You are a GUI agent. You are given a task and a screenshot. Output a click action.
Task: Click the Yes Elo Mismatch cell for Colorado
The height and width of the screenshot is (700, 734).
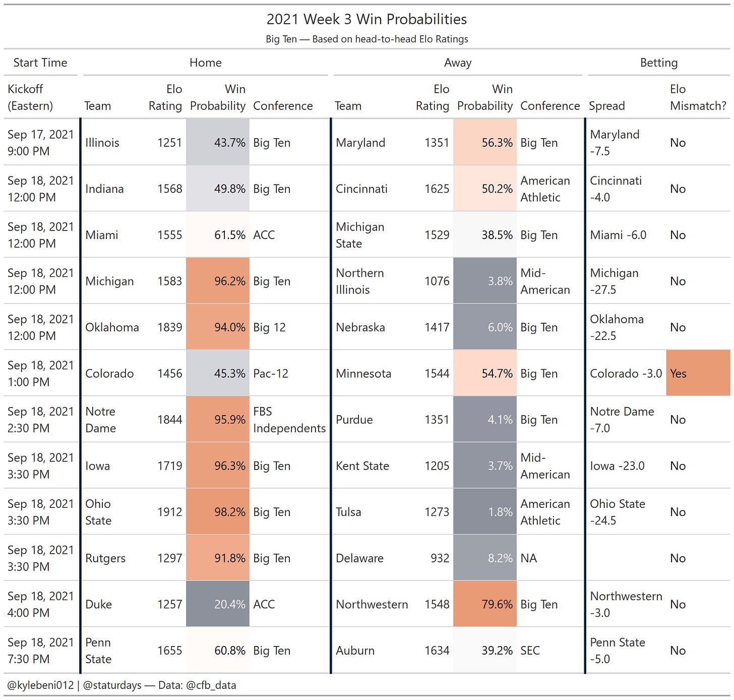click(698, 373)
